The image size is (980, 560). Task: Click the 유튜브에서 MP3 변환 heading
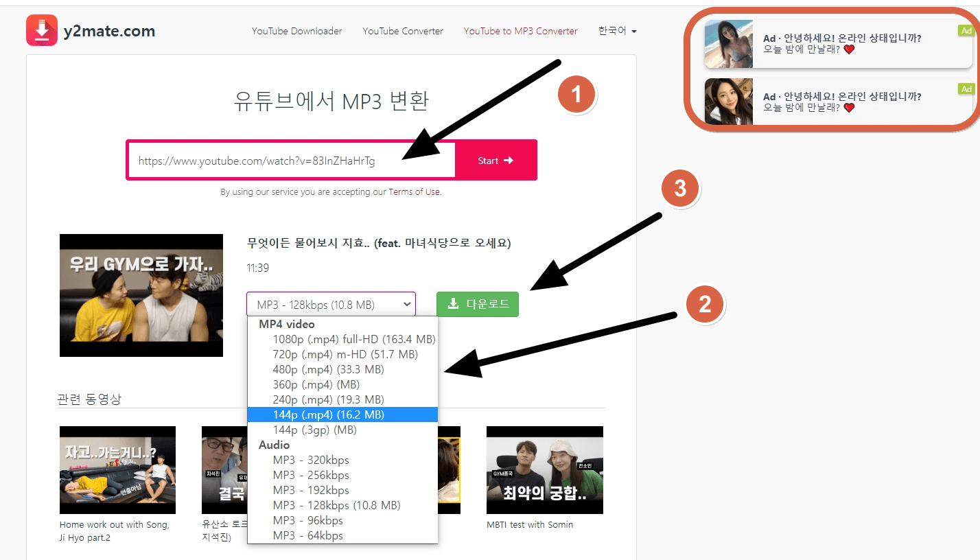click(x=331, y=101)
